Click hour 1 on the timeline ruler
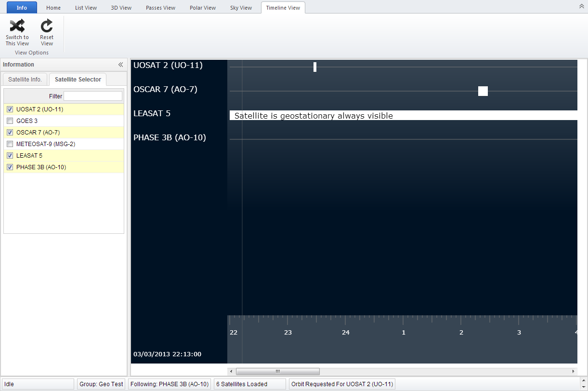The width and height of the screenshot is (588, 391). [x=404, y=333]
